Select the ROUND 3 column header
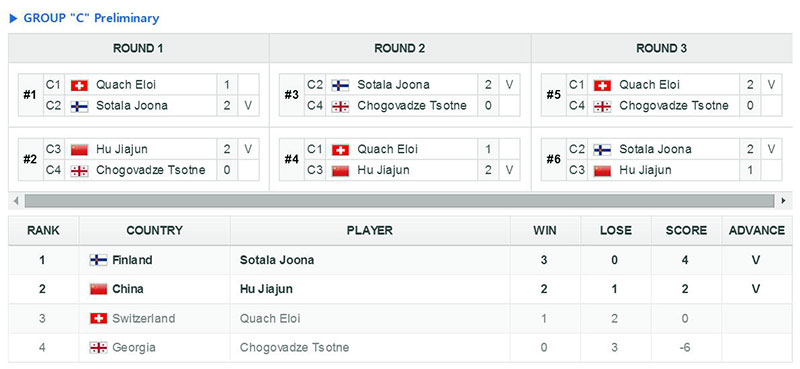The height and width of the screenshot is (369, 800). [x=662, y=48]
